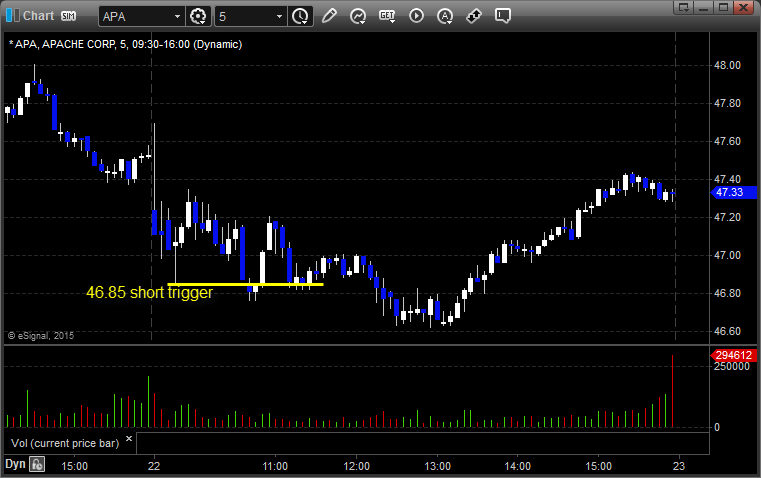Click the symbol settings gear icon

[x=198, y=16]
